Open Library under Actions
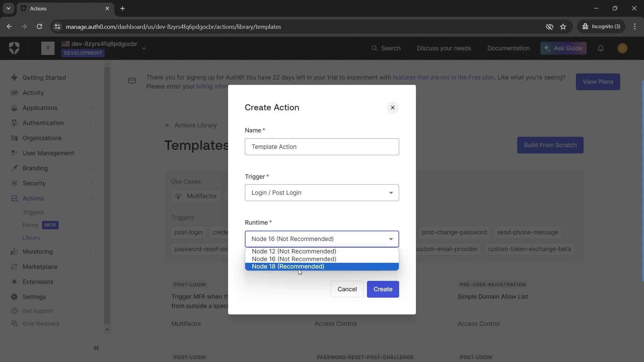 [31, 238]
